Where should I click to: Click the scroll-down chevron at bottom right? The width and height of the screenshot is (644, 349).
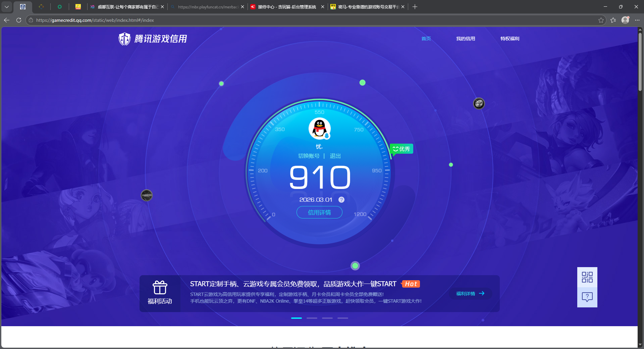(640, 344)
